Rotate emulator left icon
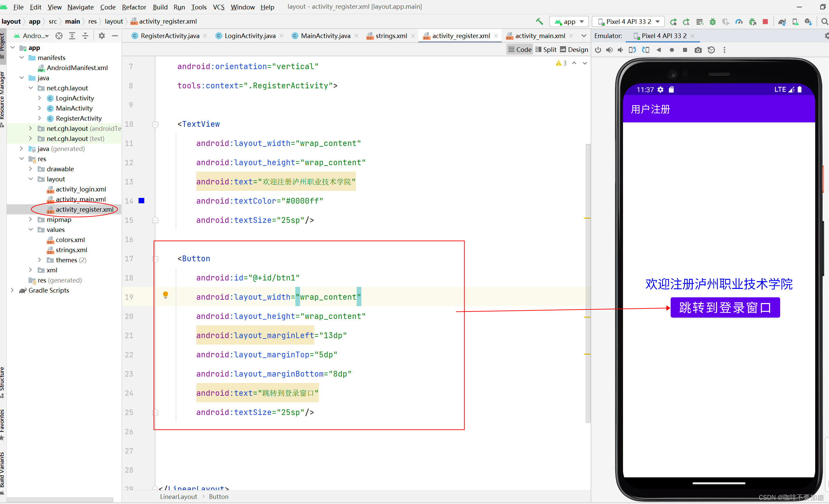 point(632,50)
